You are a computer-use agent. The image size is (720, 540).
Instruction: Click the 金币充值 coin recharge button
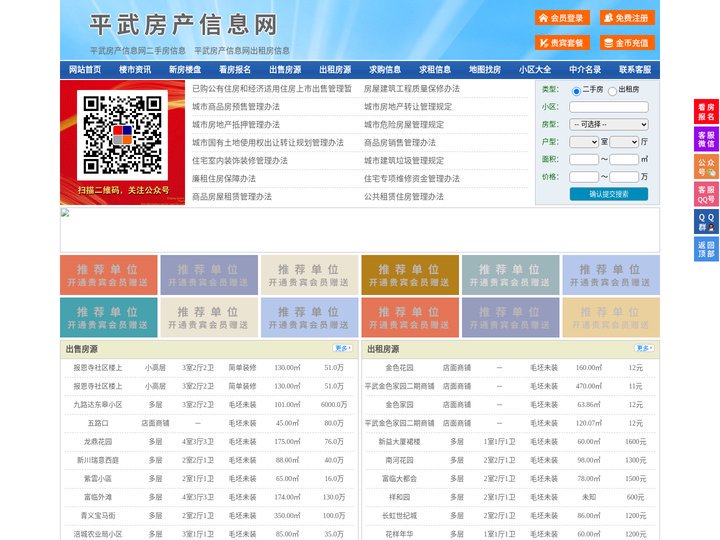pos(627,43)
